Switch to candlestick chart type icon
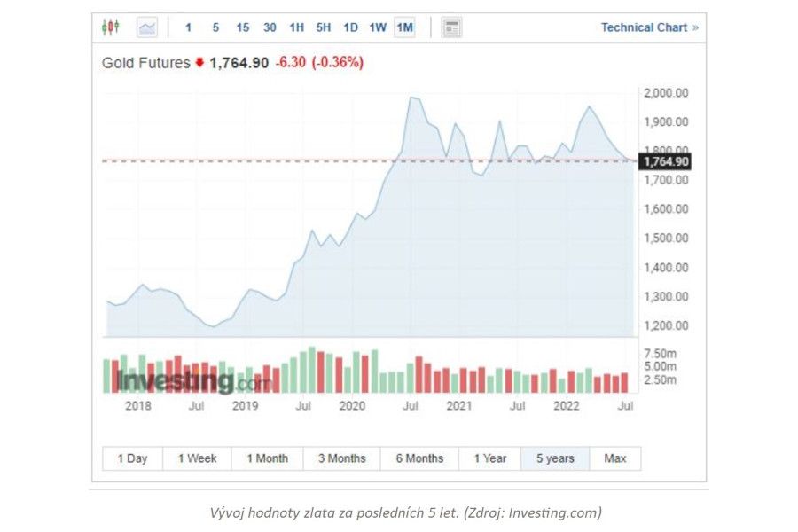 [110, 27]
